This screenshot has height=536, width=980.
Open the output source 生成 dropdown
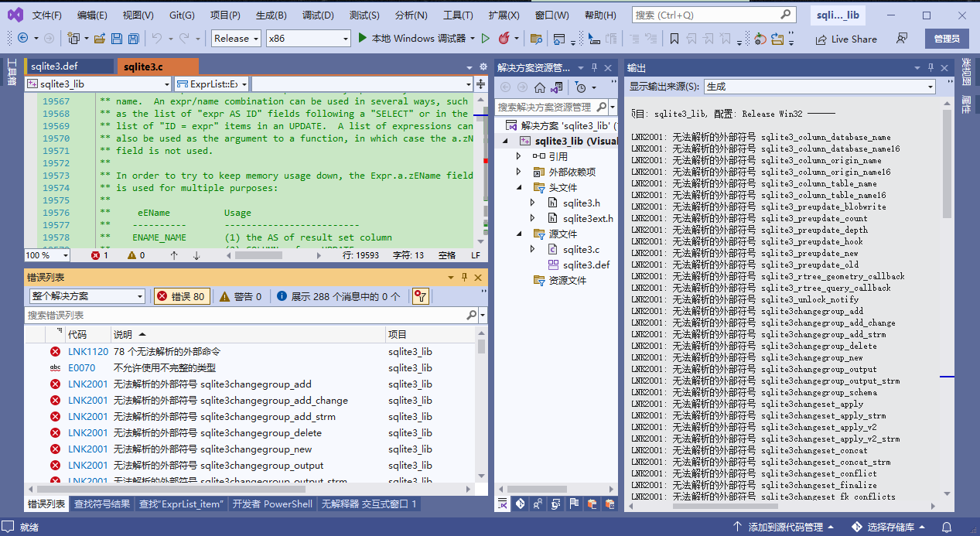coord(820,87)
